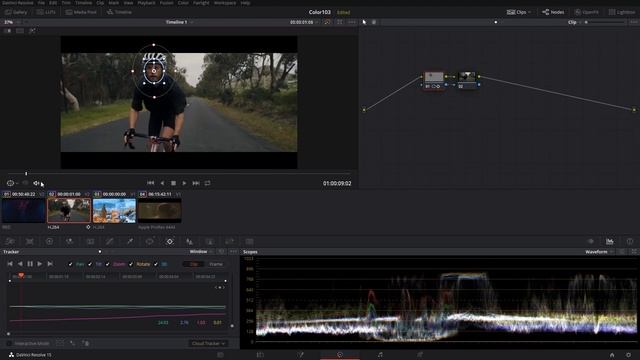The width and height of the screenshot is (640, 360).
Task: Open the 3D stereoscopic palette
Action: coord(249,242)
